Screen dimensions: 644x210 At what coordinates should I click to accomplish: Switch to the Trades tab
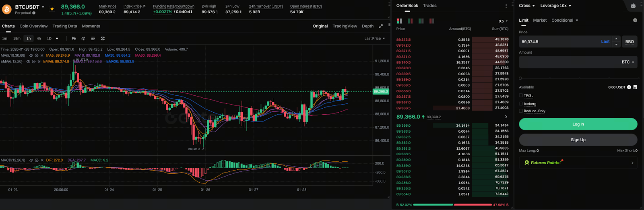pos(430,6)
